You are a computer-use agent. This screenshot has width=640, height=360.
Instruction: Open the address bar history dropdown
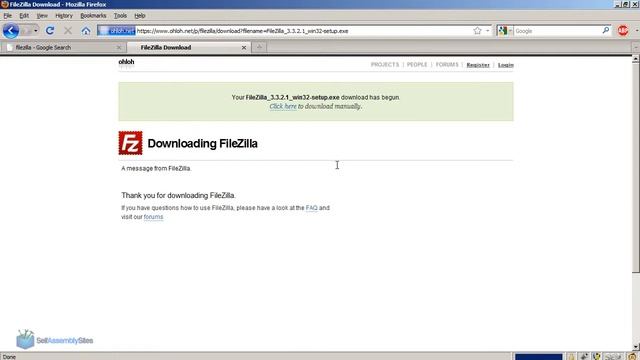click(x=487, y=31)
